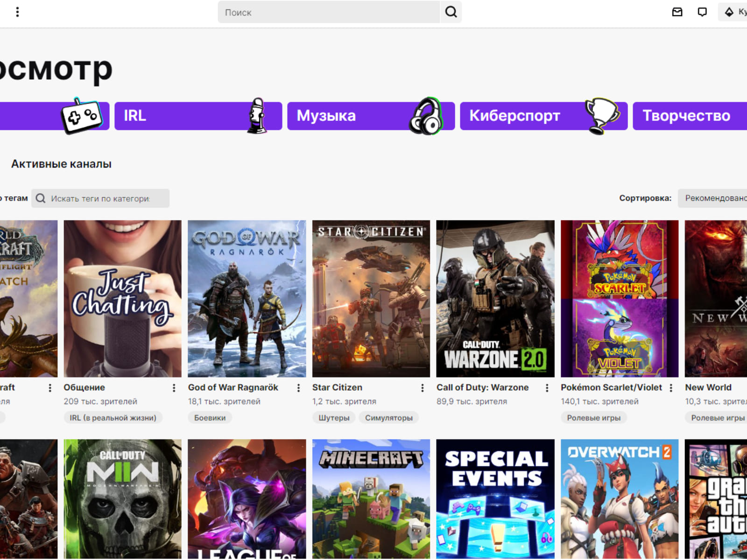The width and height of the screenshot is (747, 560).
Task: Click the 140,1 тыс. зрителей viewer count
Action: (x=599, y=401)
